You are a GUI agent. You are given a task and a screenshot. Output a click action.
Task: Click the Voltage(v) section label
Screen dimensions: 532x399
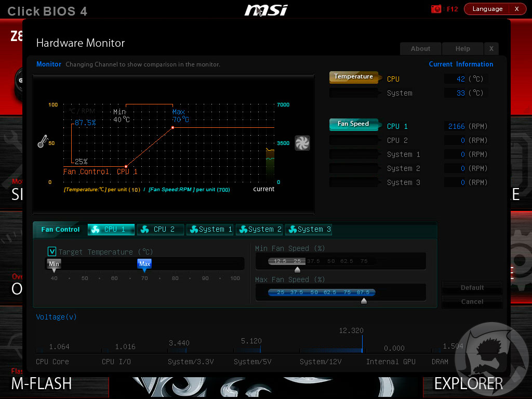coord(56,317)
